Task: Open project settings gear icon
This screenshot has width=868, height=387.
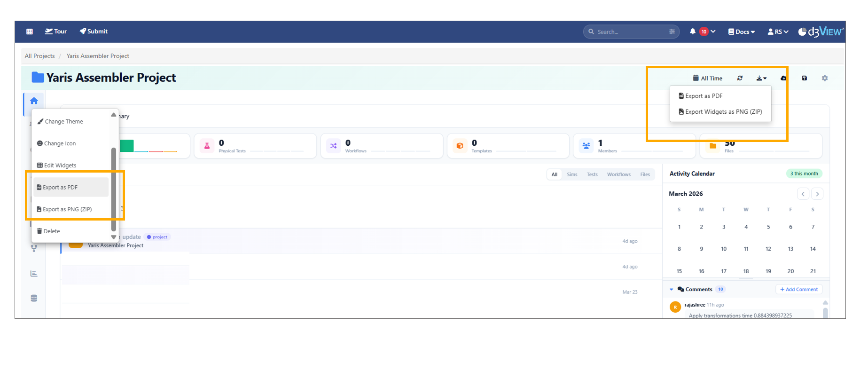Action: click(x=824, y=78)
